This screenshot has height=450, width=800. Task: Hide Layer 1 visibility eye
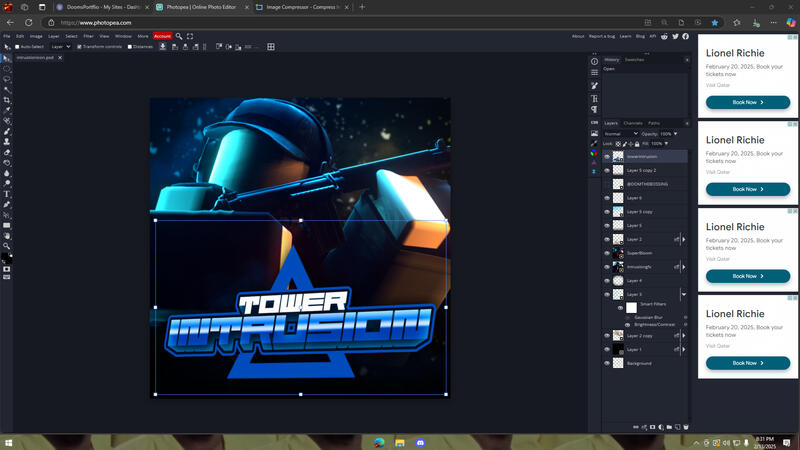[607, 349]
